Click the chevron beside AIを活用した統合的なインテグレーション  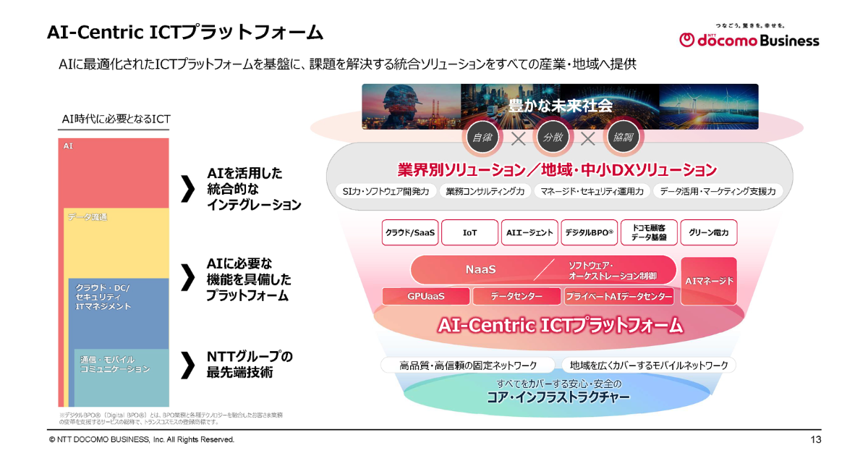(x=187, y=189)
